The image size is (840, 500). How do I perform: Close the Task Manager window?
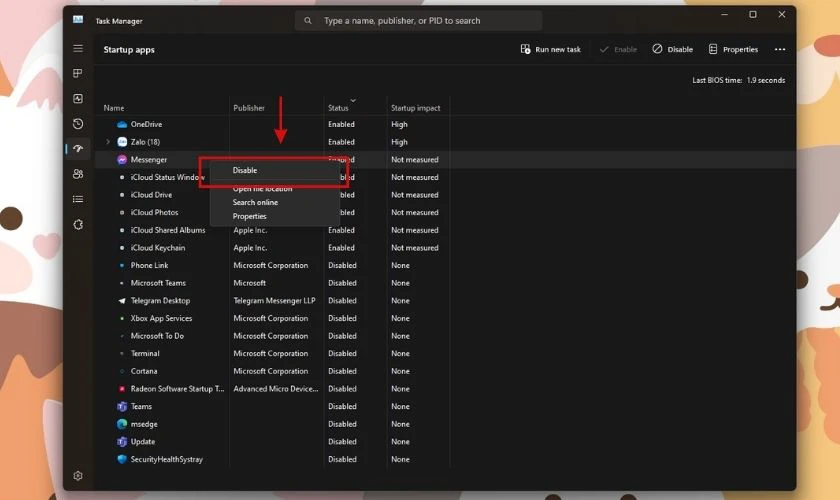[782, 15]
